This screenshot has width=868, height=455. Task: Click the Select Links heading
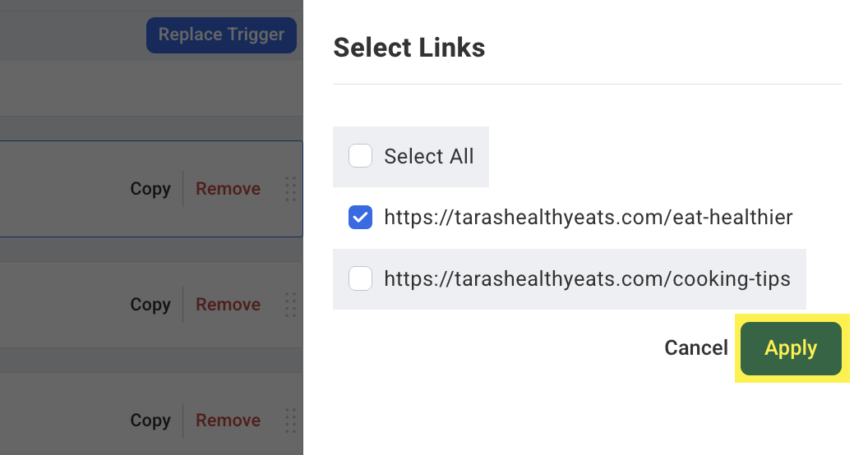click(409, 48)
